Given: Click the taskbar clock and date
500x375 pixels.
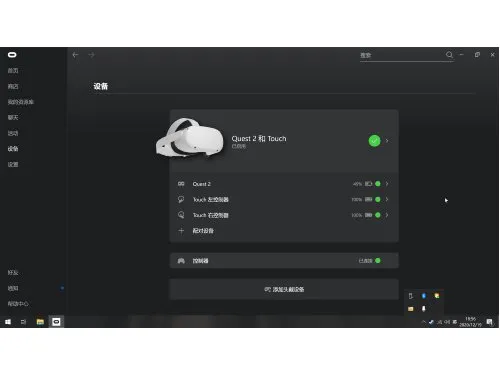Looking at the screenshot, I should (x=470, y=322).
